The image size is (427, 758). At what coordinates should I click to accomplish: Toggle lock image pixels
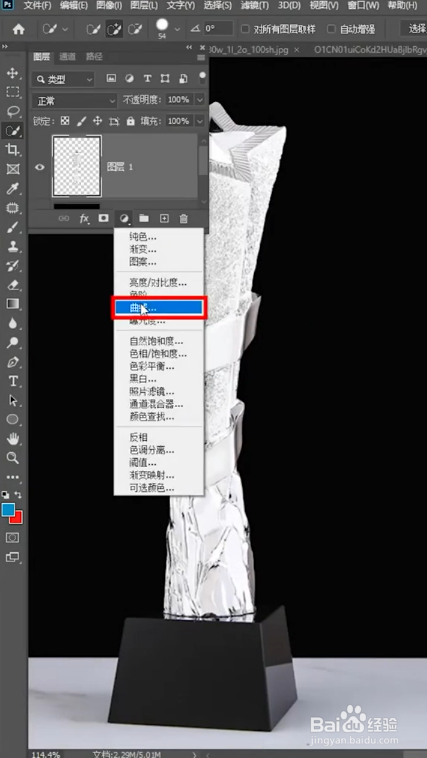(81, 121)
